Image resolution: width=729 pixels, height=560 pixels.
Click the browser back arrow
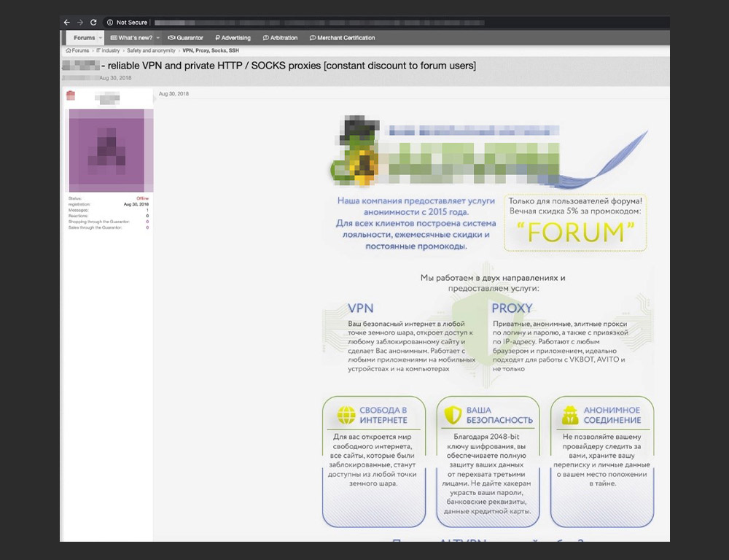pos(67,23)
